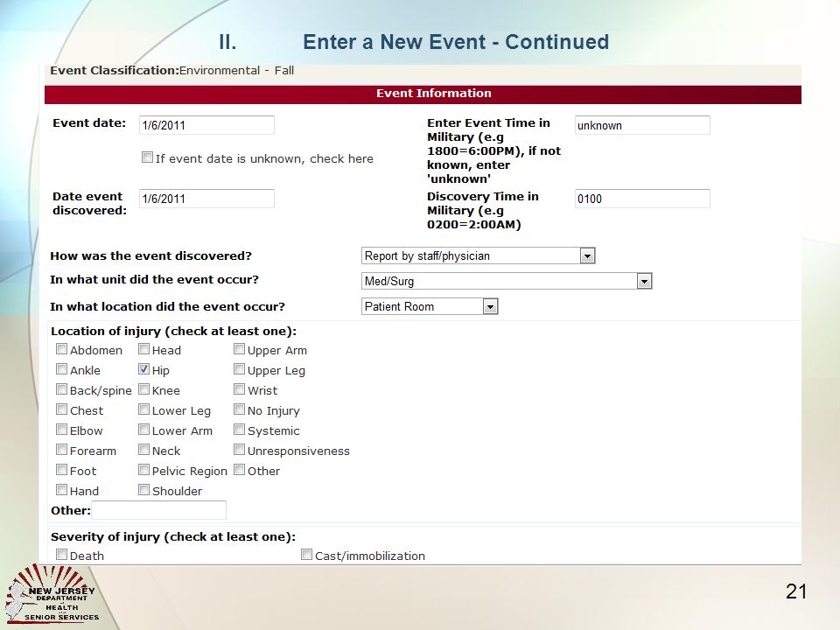840x630 pixels.
Task: Enable the Pelvic Region checkbox
Action: pos(143,470)
